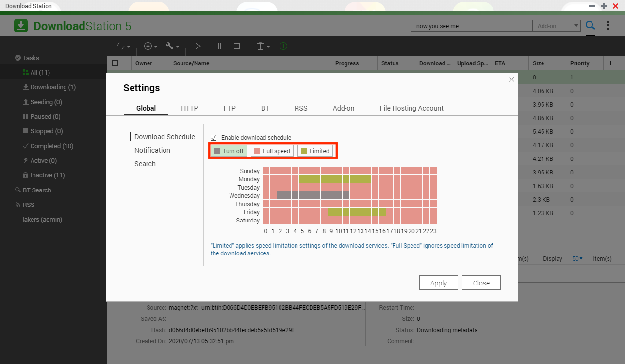
Task: Sort by Status column header
Action: coord(396,63)
